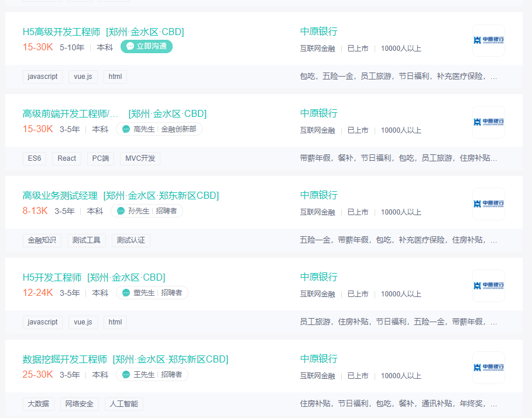Click 中原银行 company name in third listing
532x418 pixels.
(x=319, y=195)
